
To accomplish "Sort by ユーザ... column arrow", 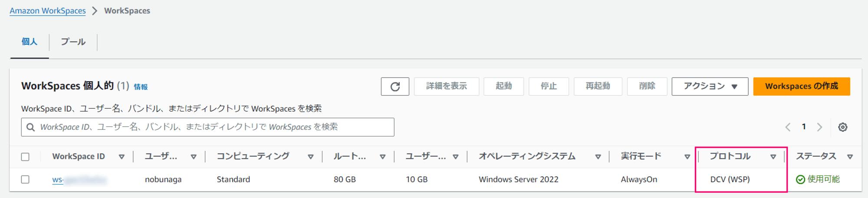I will [194, 157].
